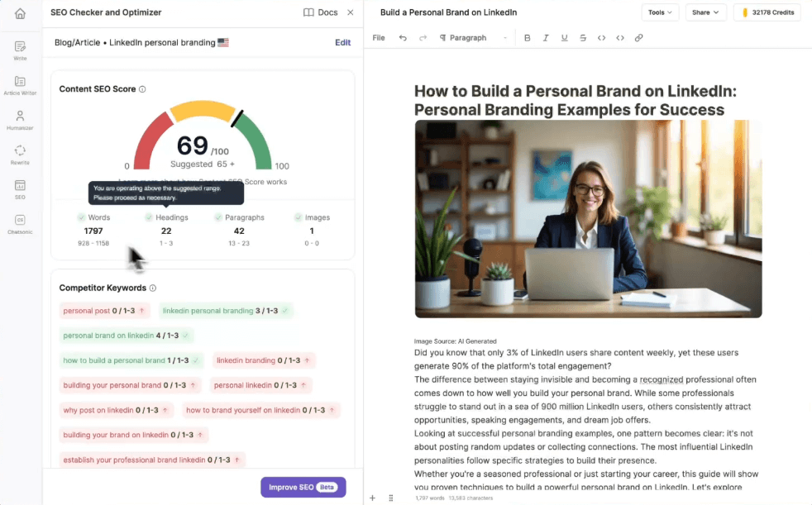Go to the Home icon in the sidebar
The image size is (812, 505).
tap(20, 13)
